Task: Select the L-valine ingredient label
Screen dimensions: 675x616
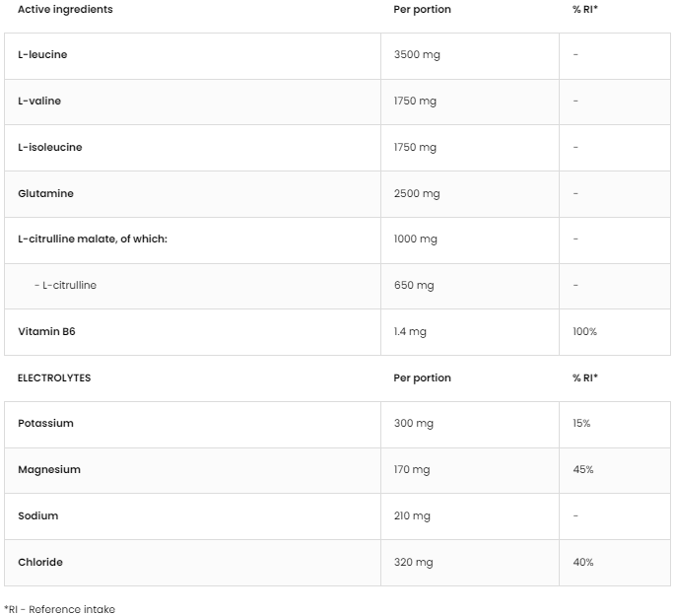Action: click(39, 102)
